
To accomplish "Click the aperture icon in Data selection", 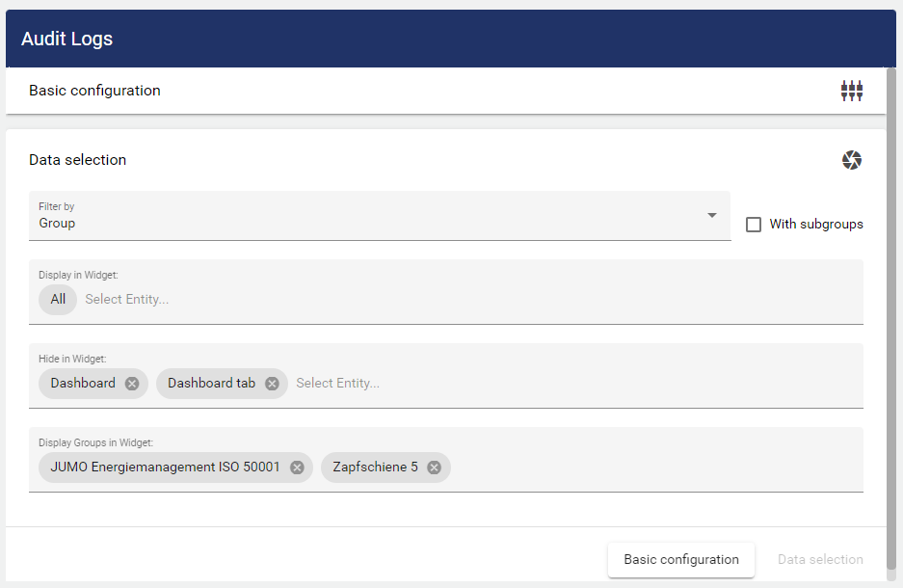I will pyautogui.click(x=851, y=160).
